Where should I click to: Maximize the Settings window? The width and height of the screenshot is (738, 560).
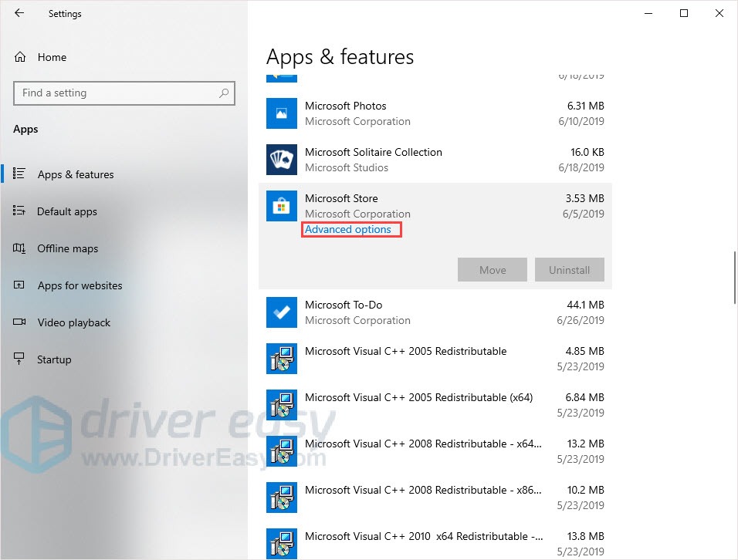tap(684, 13)
